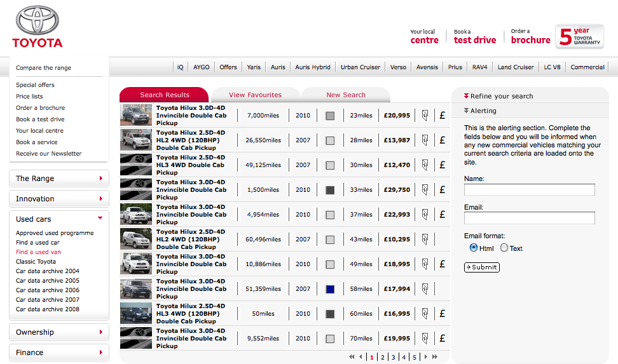Click finance £ icon for £18,995 Hilux

(x=443, y=264)
